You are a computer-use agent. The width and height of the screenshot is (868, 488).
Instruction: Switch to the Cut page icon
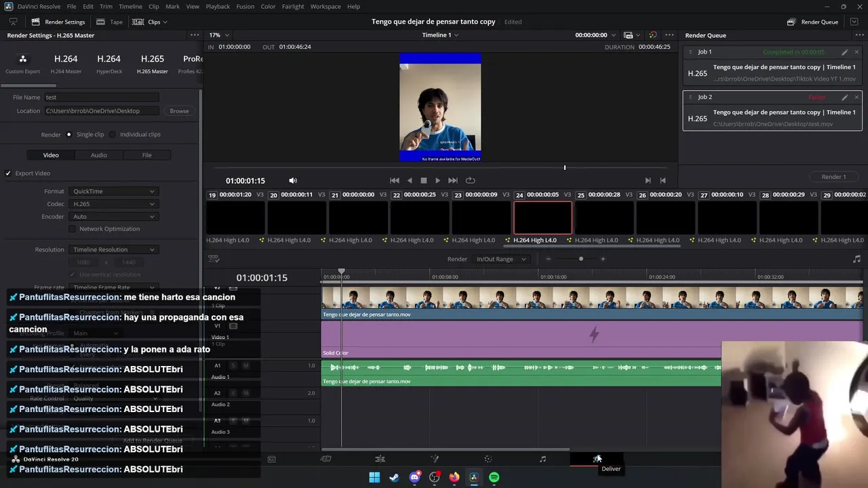[325, 459]
